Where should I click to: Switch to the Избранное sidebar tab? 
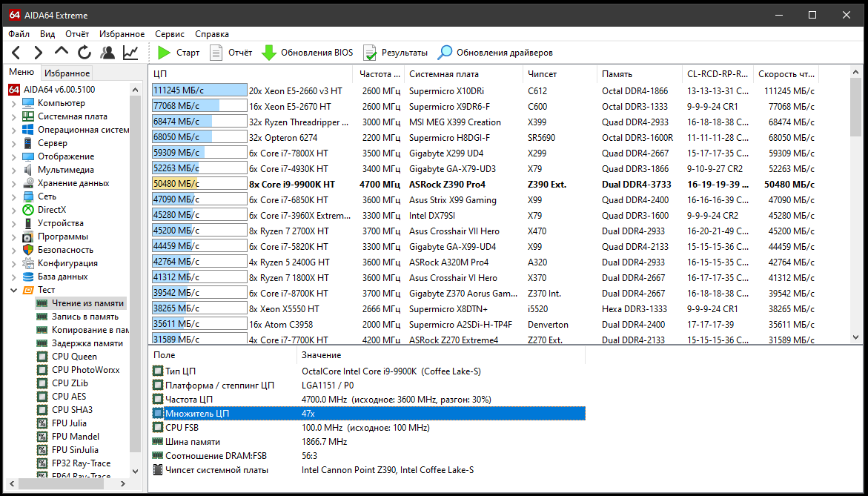(67, 73)
